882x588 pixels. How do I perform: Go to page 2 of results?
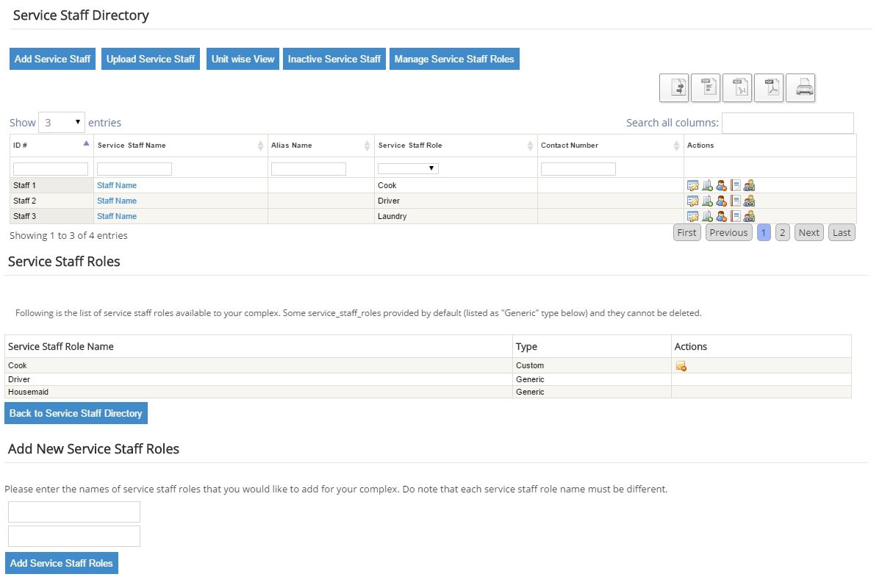[x=783, y=232]
